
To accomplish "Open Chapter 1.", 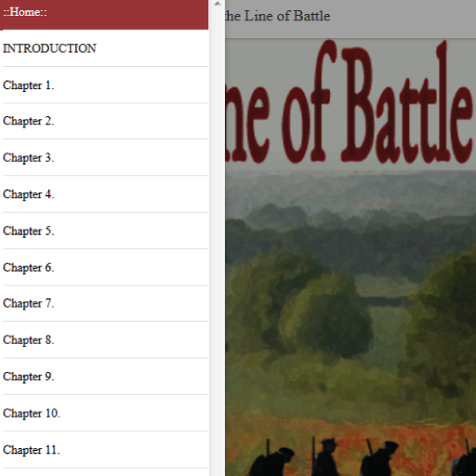I will [x=105, y=86].
